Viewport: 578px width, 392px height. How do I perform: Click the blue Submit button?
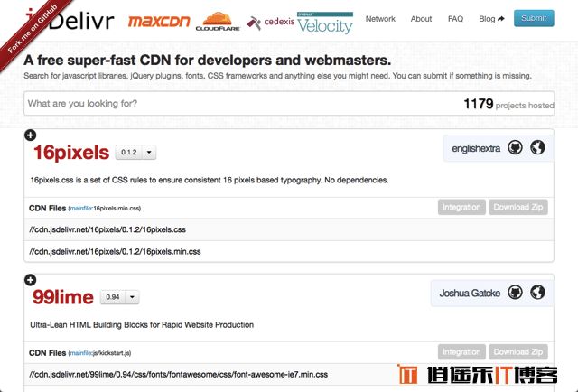534,18
